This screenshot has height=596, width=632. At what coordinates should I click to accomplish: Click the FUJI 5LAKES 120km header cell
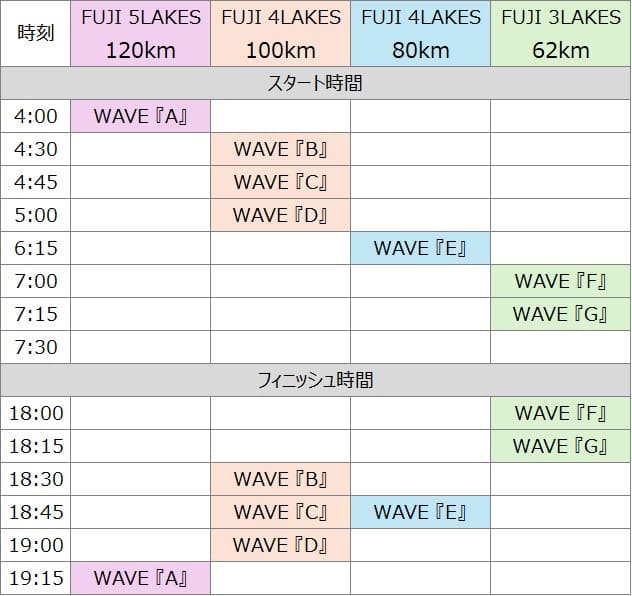click(141, 33)
